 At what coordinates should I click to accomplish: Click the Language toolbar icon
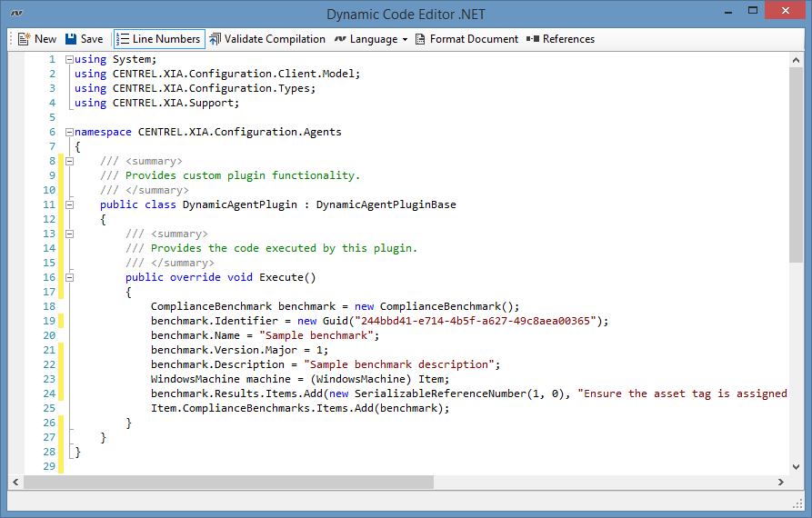(x=340, y=39)
